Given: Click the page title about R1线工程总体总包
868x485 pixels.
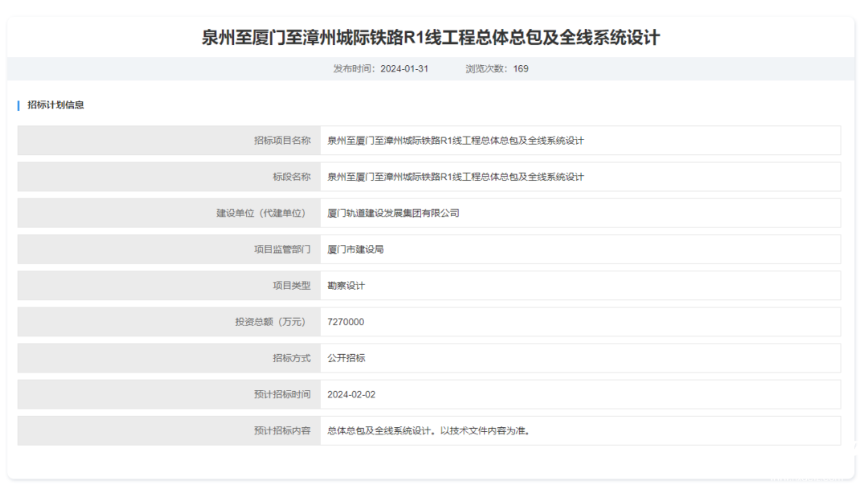Looking at the screenshot, I should pyautogui.click(x=430, y=38).
